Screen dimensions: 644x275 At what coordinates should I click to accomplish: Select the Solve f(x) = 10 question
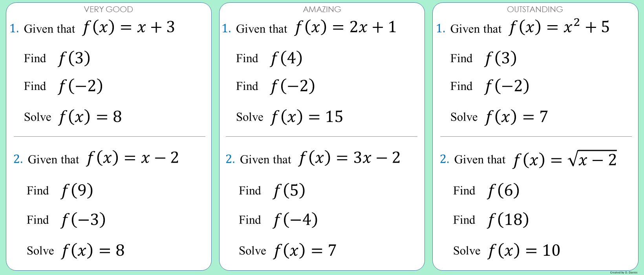coord(507,251)
